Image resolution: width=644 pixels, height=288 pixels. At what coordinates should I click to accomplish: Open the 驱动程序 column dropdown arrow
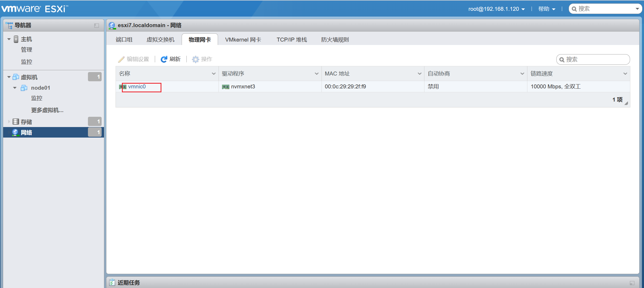coord(317,74)
